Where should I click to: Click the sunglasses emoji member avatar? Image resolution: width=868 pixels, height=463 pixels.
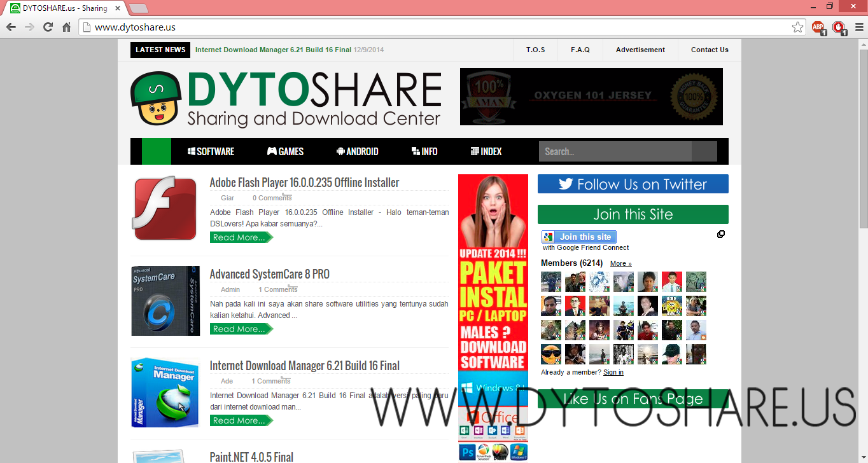coord(551,354)
